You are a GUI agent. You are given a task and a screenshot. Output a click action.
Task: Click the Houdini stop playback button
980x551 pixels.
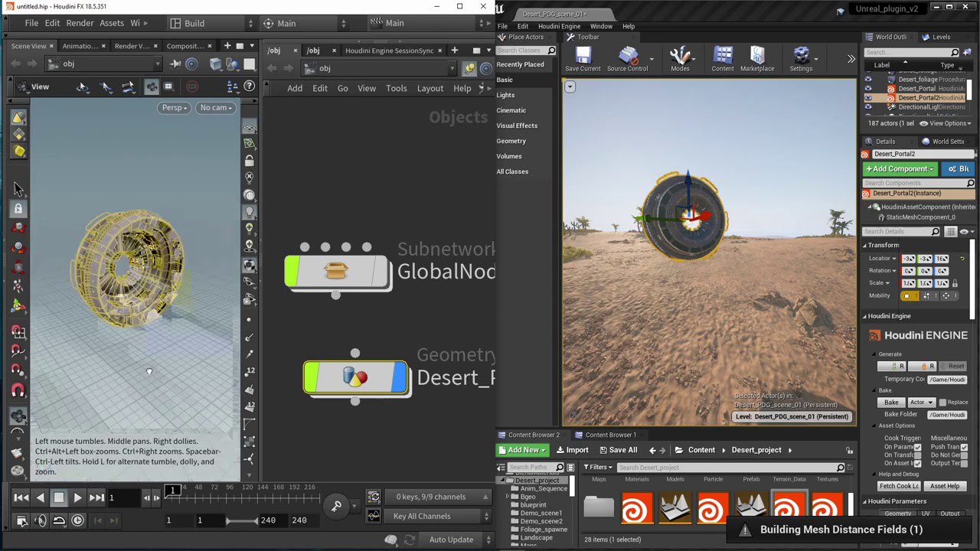58,498
